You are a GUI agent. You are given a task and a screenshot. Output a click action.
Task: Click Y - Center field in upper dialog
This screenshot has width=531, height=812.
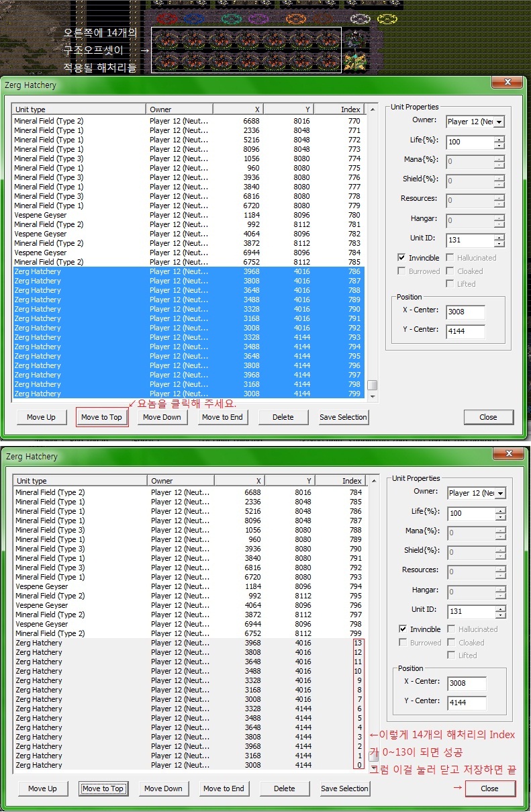465,331
